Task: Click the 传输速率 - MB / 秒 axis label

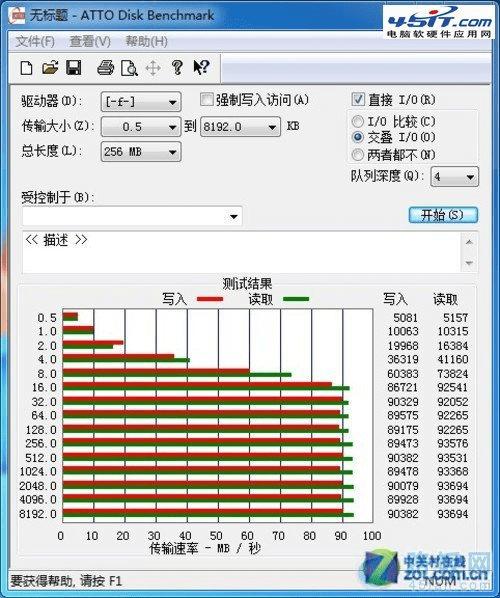Action: coord(205,548)
